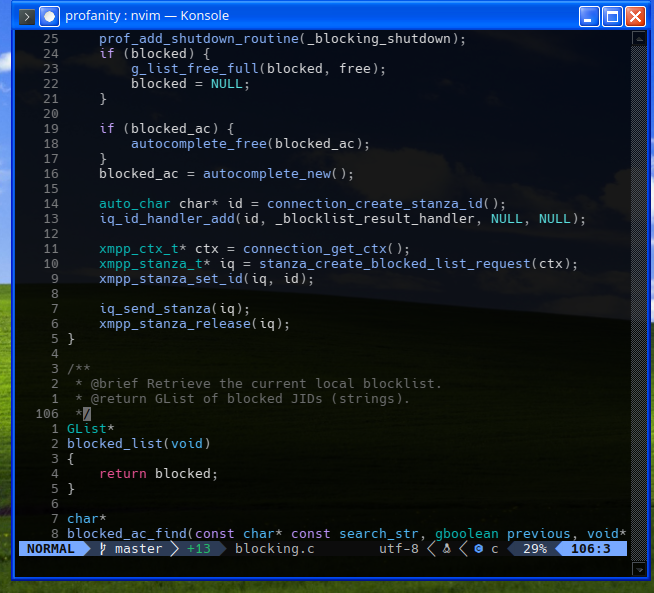Minimize the Konsole window
The image size is (654, 593).
pyautogui.click(x=589, y=17)
